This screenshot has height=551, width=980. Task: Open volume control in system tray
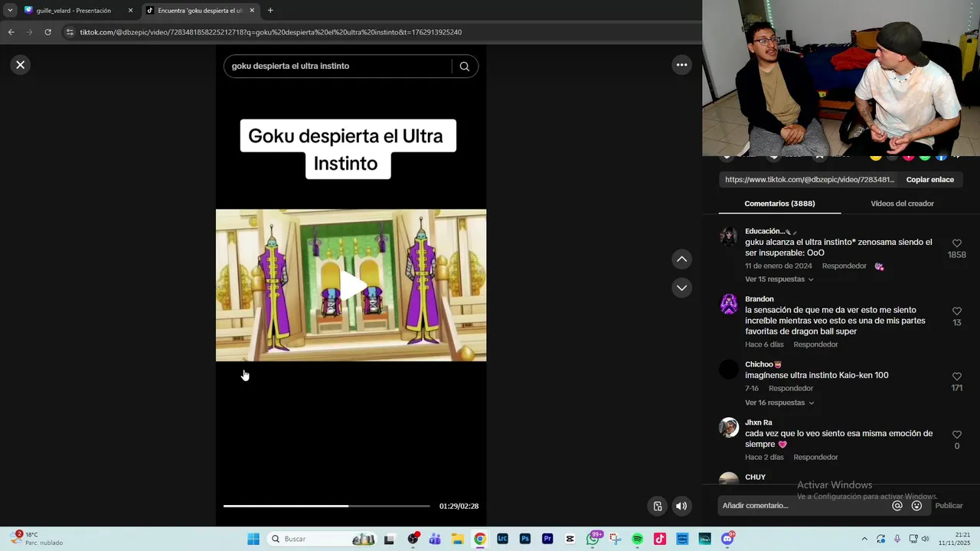pos(926,539)
